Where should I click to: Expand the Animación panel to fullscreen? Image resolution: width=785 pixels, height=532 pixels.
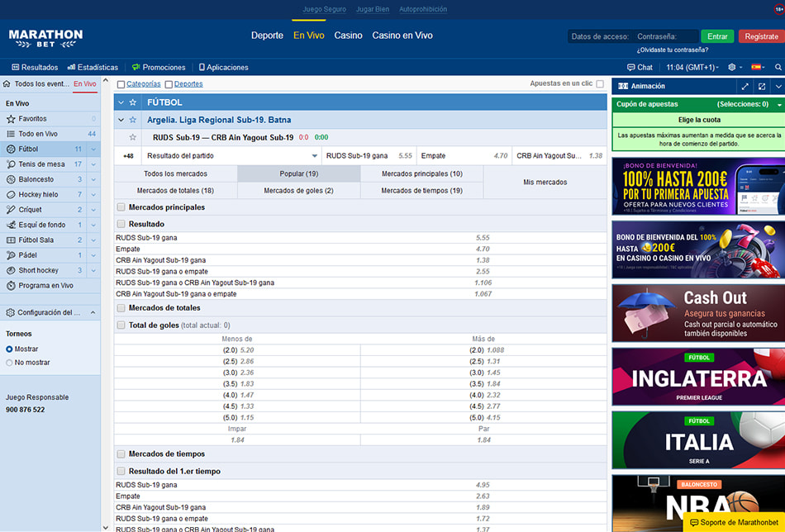point(745,86)
